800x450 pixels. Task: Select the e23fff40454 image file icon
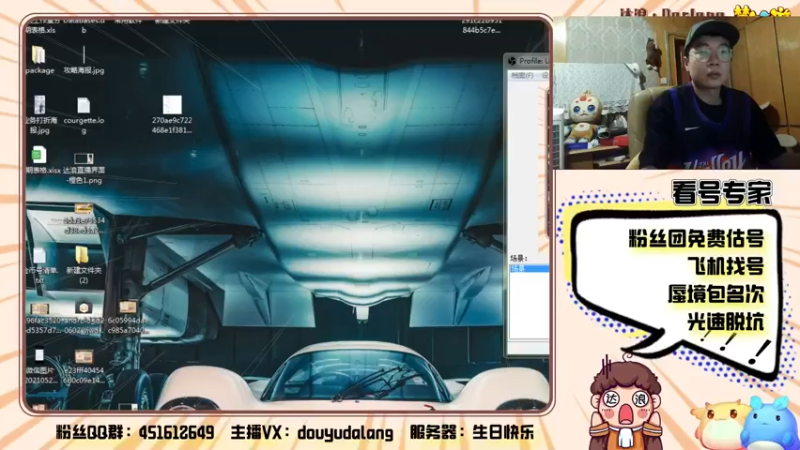tap(84, 357)
